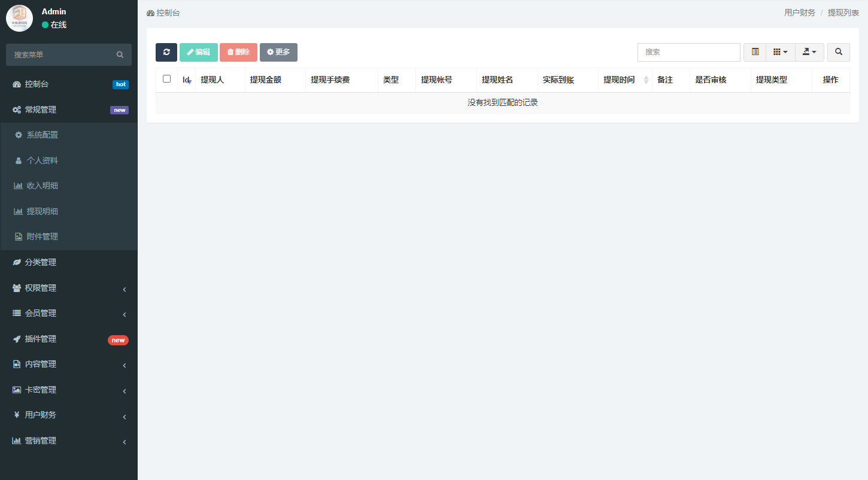The width and height of the screenshot is (868, 480).
Task: Click the chart icon beside 提现明细
Action: 19,212
